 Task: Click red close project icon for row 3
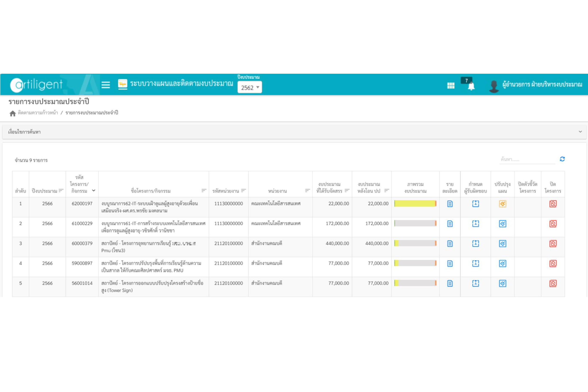pyautogui.click(x=553, y=243)
